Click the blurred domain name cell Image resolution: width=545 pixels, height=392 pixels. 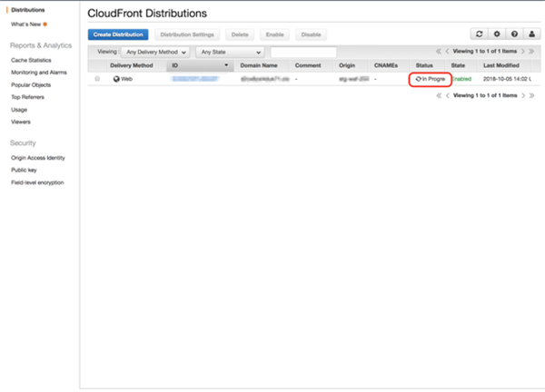[x=265, y=79]
